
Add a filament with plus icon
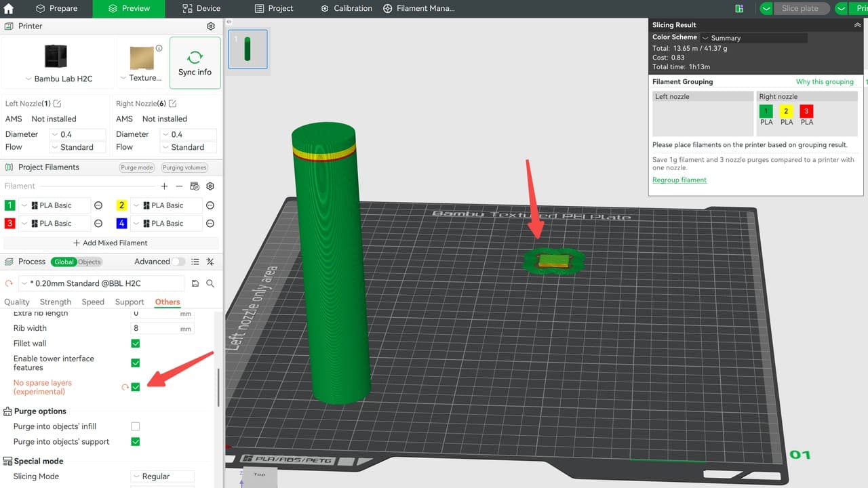click(164, 186)
